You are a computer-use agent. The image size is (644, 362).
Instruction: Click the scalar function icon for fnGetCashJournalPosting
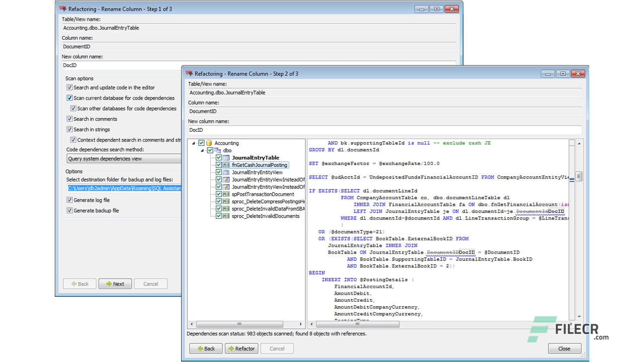tap(225, 165)
